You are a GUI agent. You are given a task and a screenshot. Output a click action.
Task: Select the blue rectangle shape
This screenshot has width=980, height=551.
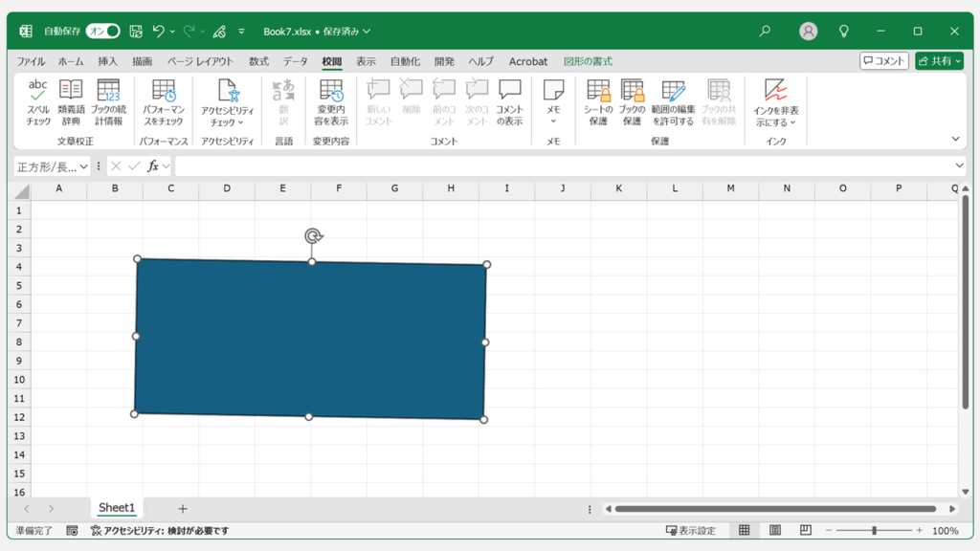coord(311,340)
